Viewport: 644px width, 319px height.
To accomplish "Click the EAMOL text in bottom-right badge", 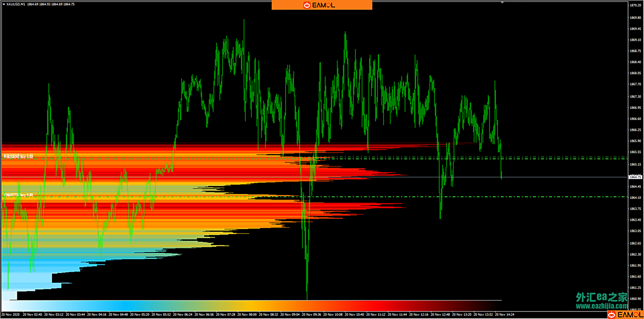I will coord(630,315).
